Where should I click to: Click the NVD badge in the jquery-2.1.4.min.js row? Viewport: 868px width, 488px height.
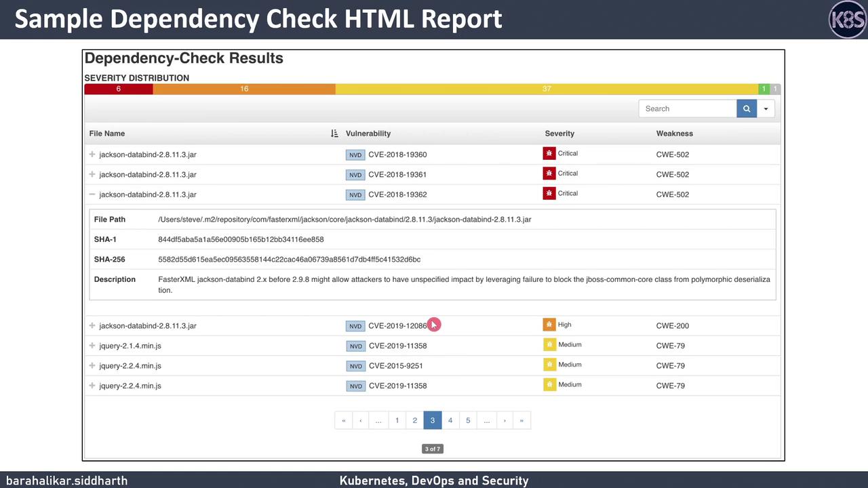click(x=355, y=346)
